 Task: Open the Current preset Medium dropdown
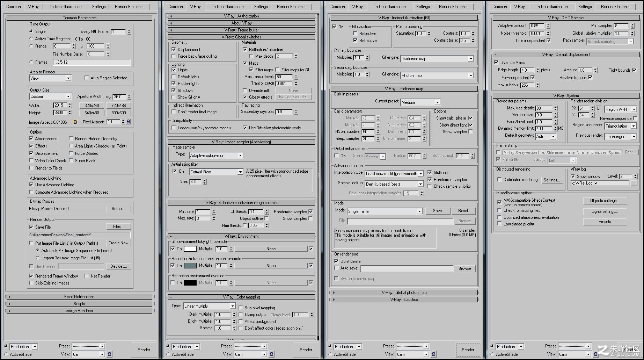(x=420, y=102)
